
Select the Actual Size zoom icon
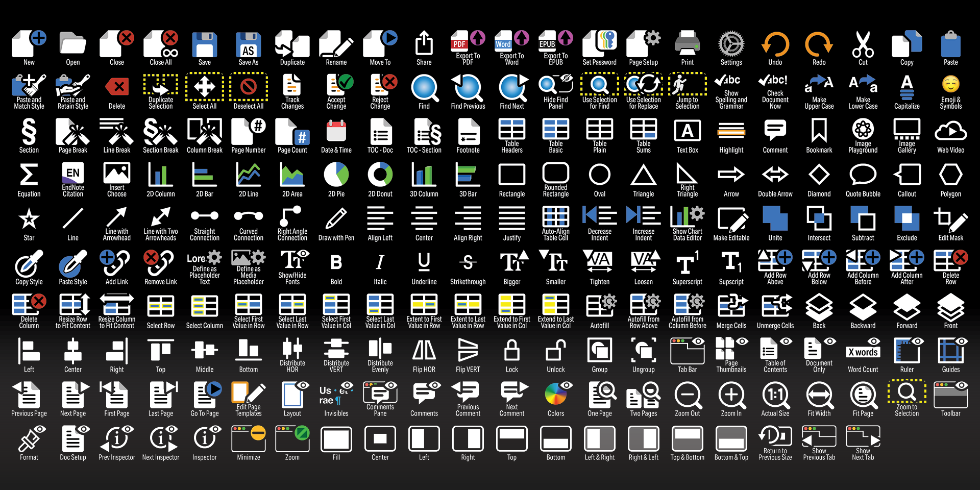(775, 395)
